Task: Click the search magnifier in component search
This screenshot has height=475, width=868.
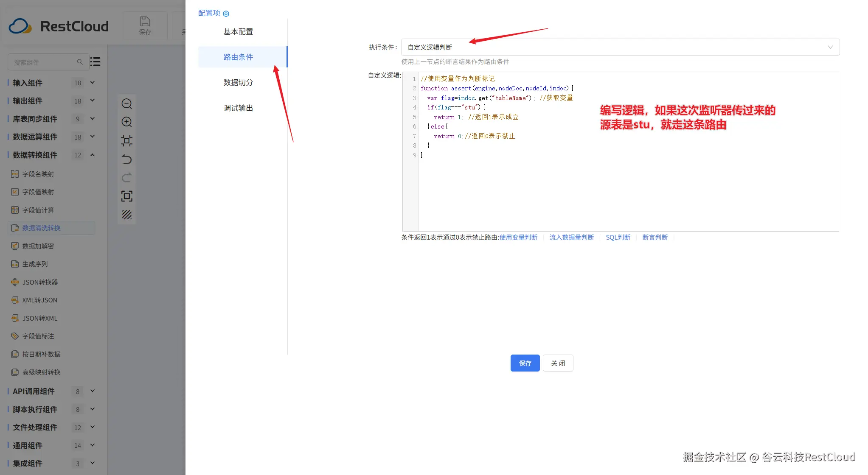Action: 80,62
